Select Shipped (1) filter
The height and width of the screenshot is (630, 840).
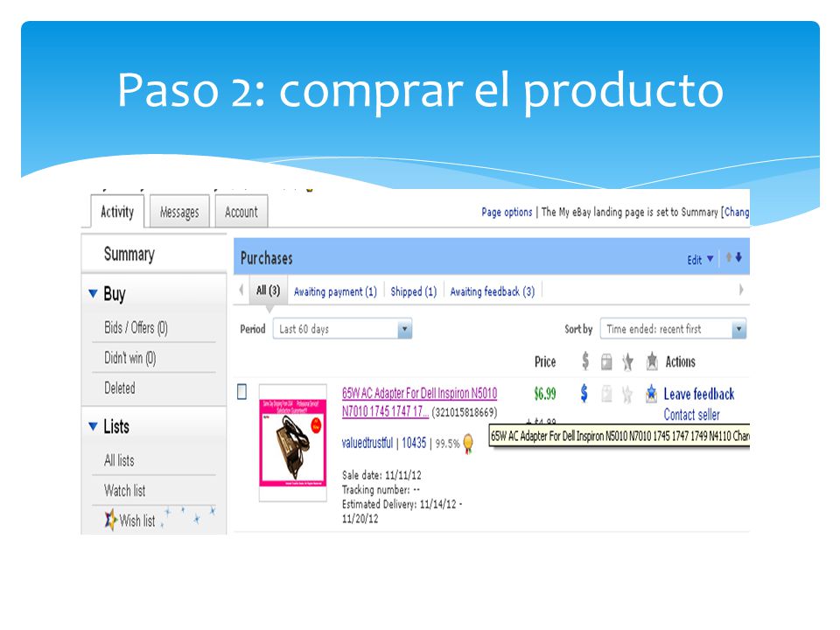coord(414,292)
